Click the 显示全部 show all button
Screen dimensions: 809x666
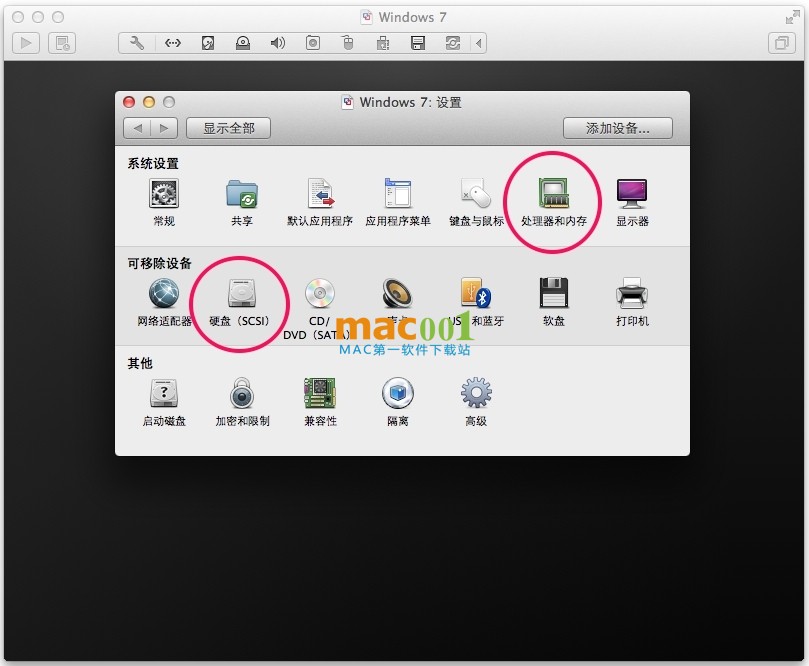click(x=229, y=128)
